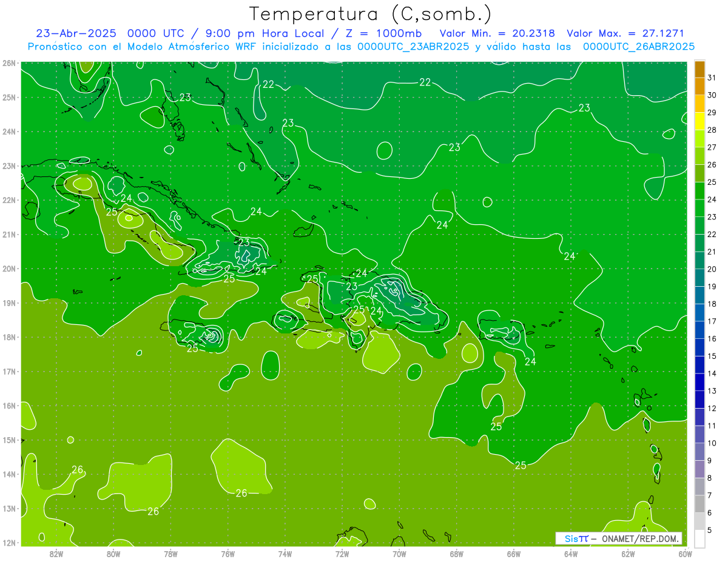
Task: Click the blue swatch between 15 and 16
Action: click(x=699, y=347)
